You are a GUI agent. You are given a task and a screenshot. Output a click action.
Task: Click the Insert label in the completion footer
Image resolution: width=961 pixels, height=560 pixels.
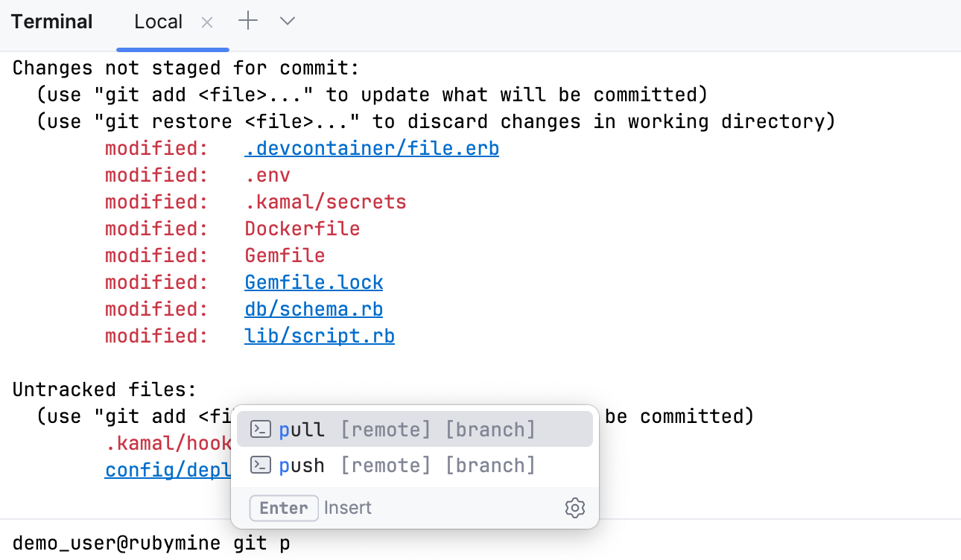click(347, 507)
